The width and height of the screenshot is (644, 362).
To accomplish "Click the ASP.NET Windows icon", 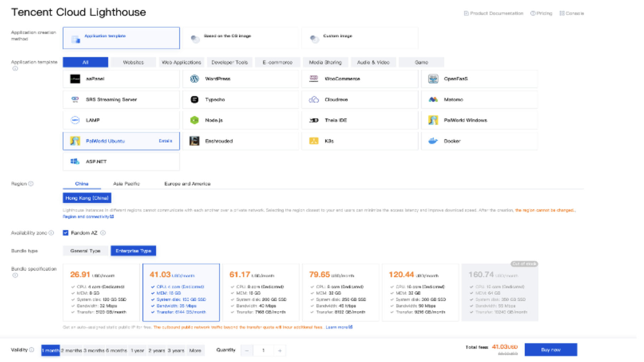I will point(75,161).
